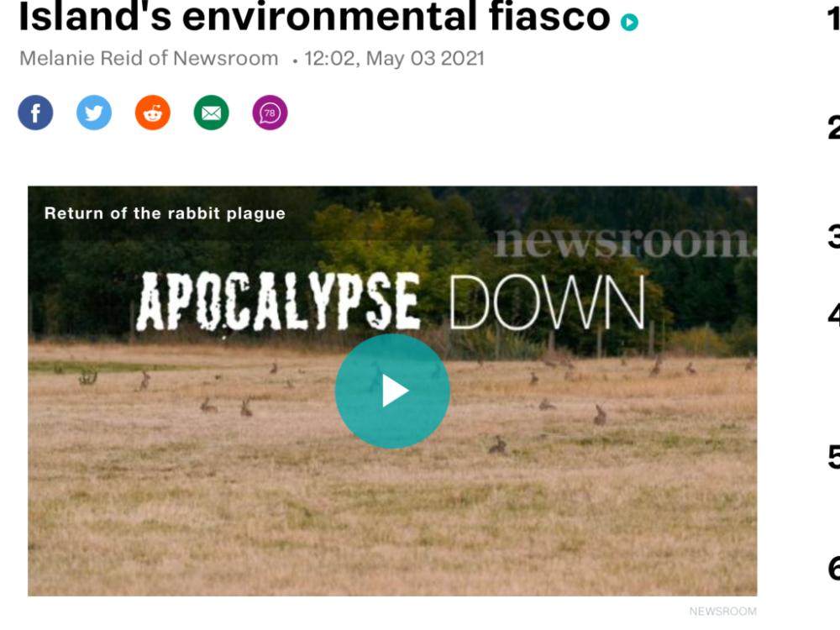This screenshot has height=630, width=840.
Task: Click the 12:02, May 03 2021 timestamp
Action: coord(394,59)
